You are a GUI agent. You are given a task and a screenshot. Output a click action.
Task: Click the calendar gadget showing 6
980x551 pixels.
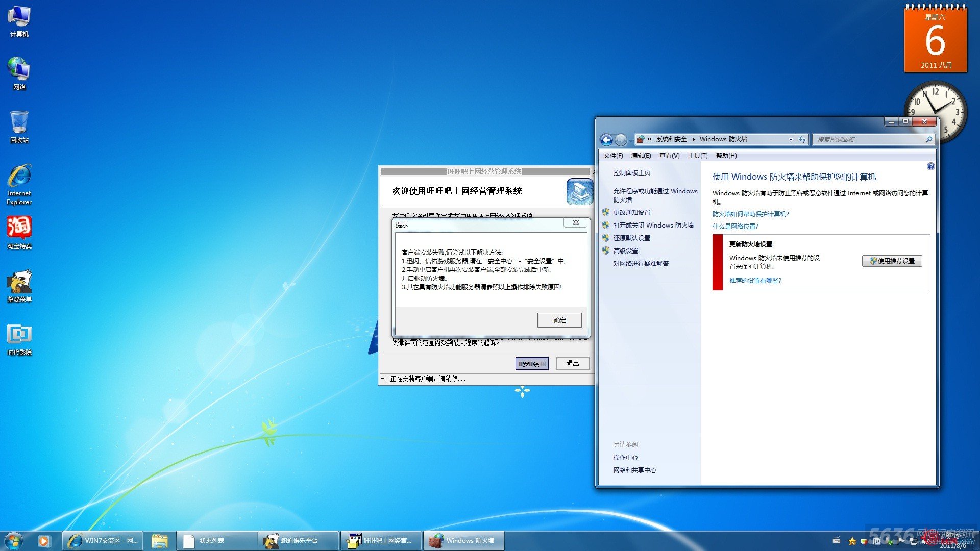pyautogui.click(x=936, y=39)
